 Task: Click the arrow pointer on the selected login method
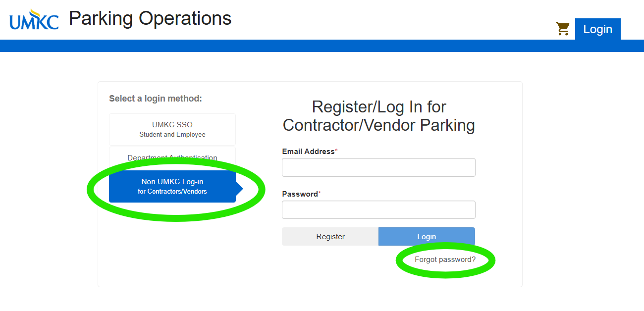pyautogui.click(x=239, y=189)
